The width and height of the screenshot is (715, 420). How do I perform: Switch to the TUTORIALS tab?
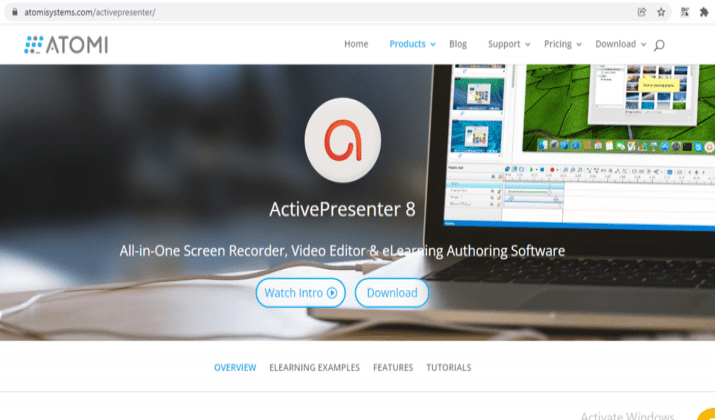(x=449, y=368)
